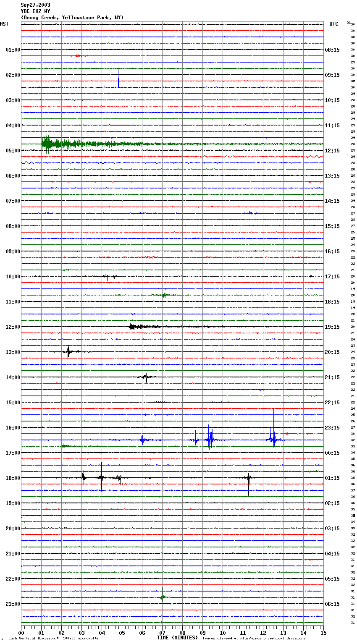Click the 13:00 MST time label
Viewport: 357px width, 644px height.
click(x=13, y=352)
